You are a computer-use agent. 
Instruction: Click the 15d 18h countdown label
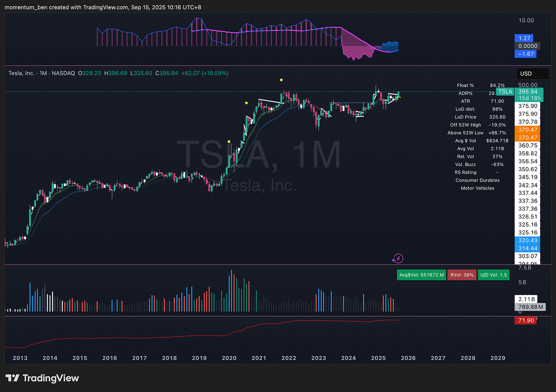pyautogui.click(x=529, y=98)
